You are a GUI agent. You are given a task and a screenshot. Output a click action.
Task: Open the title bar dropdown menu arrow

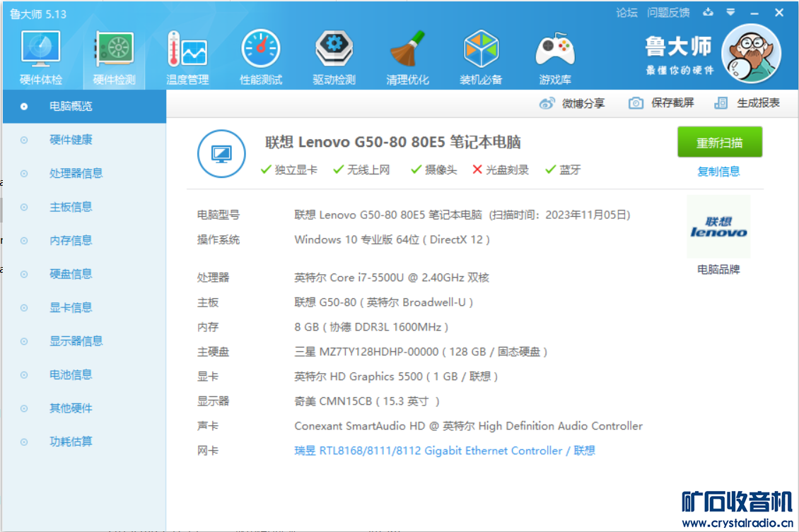[730, 12]
